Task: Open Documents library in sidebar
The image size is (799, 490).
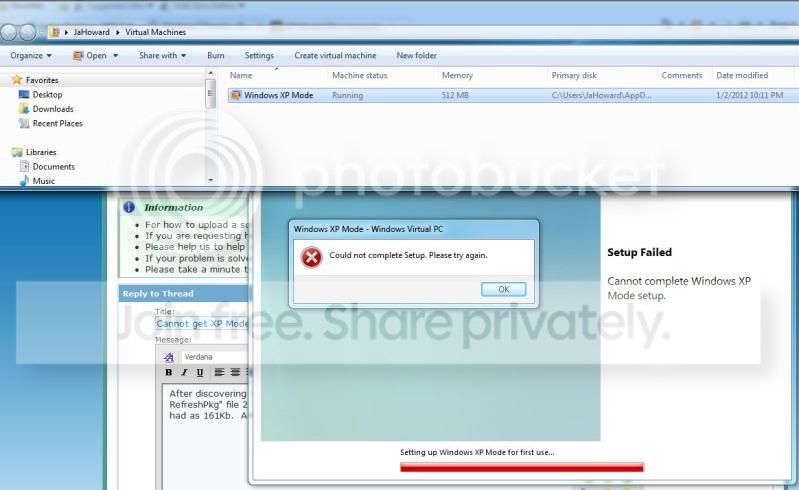Action: coord(54,167)
